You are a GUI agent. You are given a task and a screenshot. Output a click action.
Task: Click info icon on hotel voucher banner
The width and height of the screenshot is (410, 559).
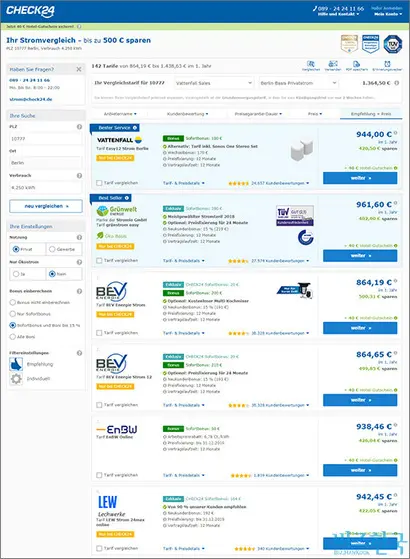[79, 26]
